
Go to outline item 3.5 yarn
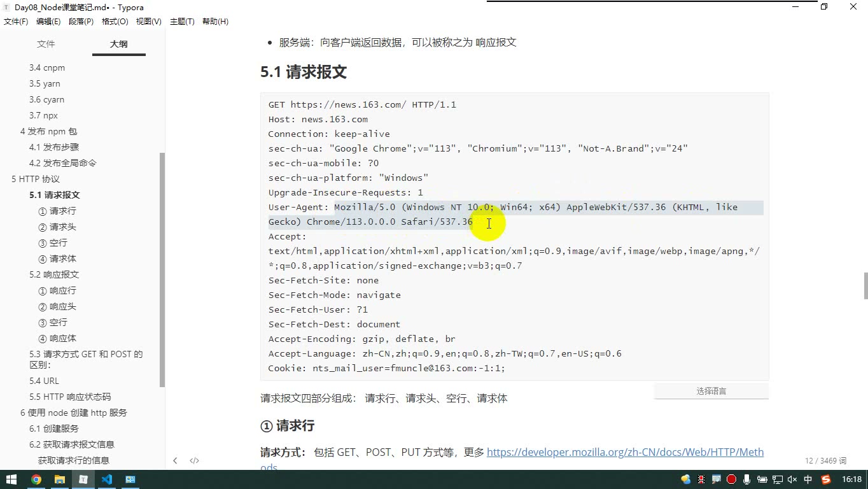click(x=45, y=83)
